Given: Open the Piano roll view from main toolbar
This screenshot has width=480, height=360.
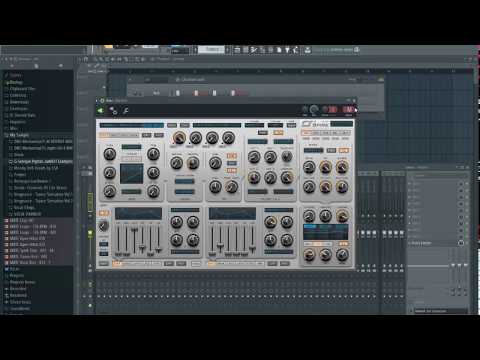Looking at the screenshot, I should [x=246, y=50].
